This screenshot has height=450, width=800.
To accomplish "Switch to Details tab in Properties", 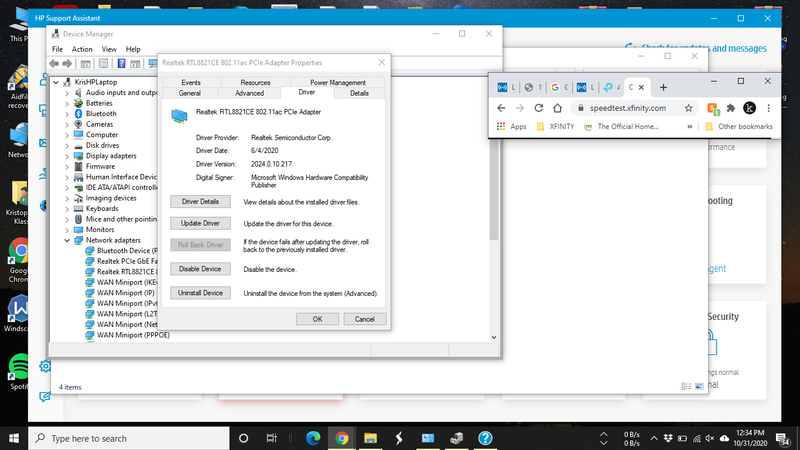I will (359, 93).
